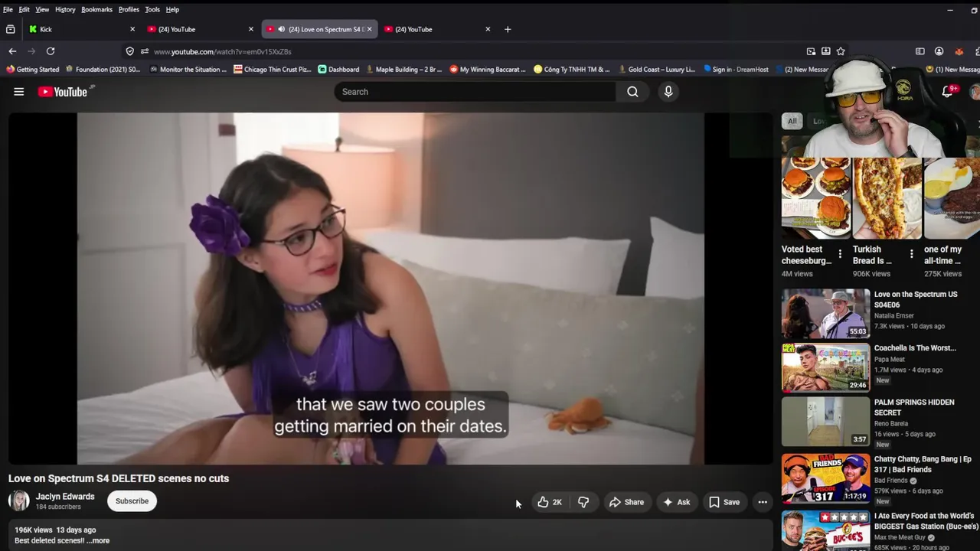Open Gold Coast Luxury bookmark

click(x=657, y=69)
